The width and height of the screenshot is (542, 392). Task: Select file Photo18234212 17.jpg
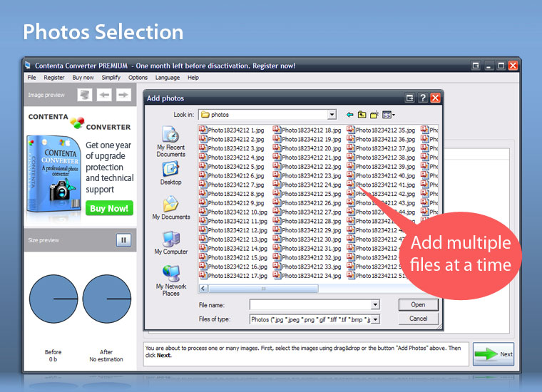(x=233, y=276)
